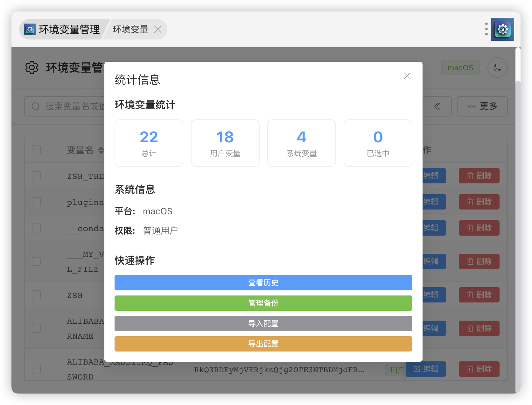Viewport: 532px width, 405px height.
Task: Click 导出配置 orange button
Action: tap(263, 344)
